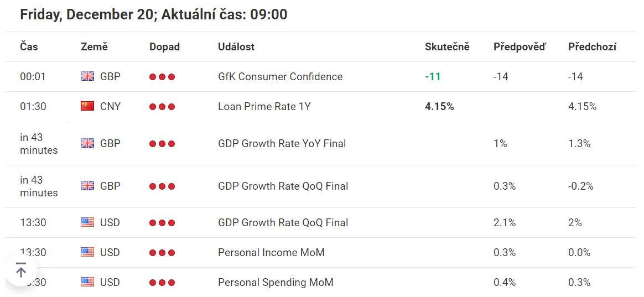Click the Dopad column header
The width and height of the screenshot is (644, 297).
pyautogui.click(x=165, y=47)
